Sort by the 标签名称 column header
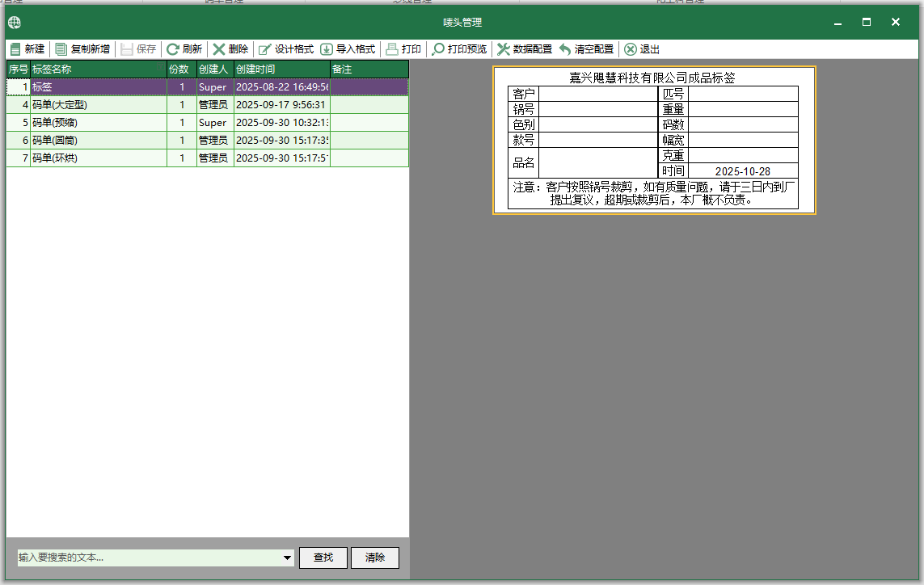Screen dimensions: 924x585 (97, 69)
